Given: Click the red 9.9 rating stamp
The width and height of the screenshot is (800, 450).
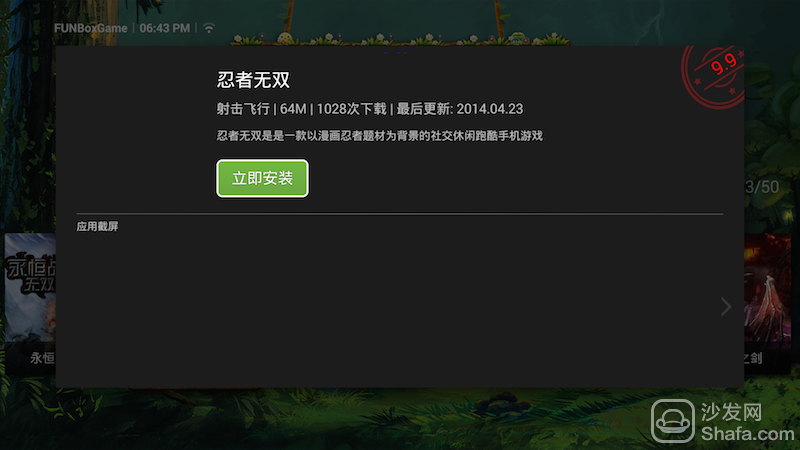Looking at the screenshot, I should (x=713, y=77).
